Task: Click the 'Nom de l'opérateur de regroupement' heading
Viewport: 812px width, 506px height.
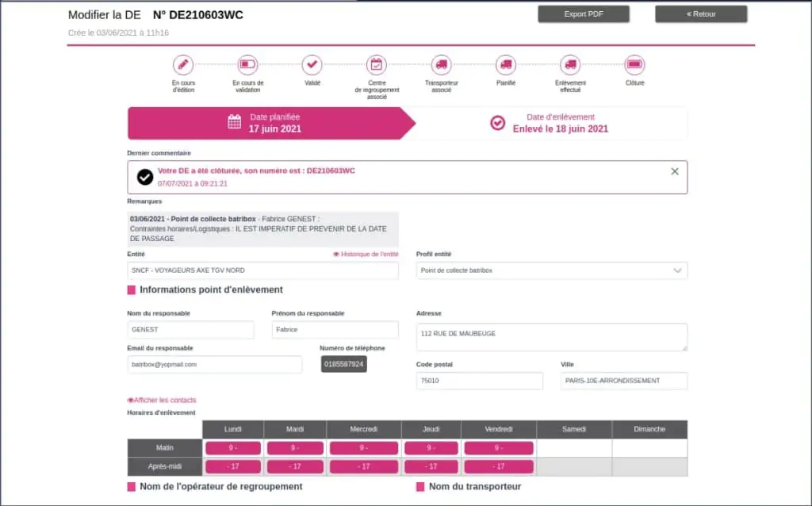Action: (221, 487)
